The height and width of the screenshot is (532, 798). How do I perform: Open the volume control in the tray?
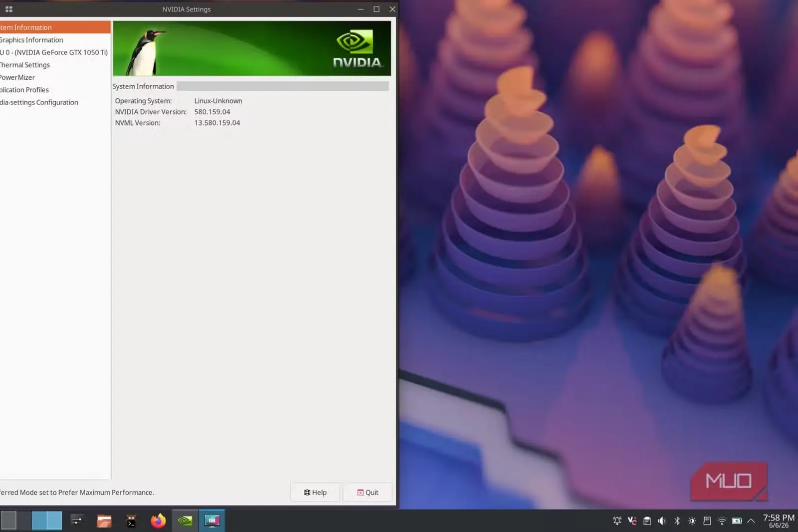(662, 521)
